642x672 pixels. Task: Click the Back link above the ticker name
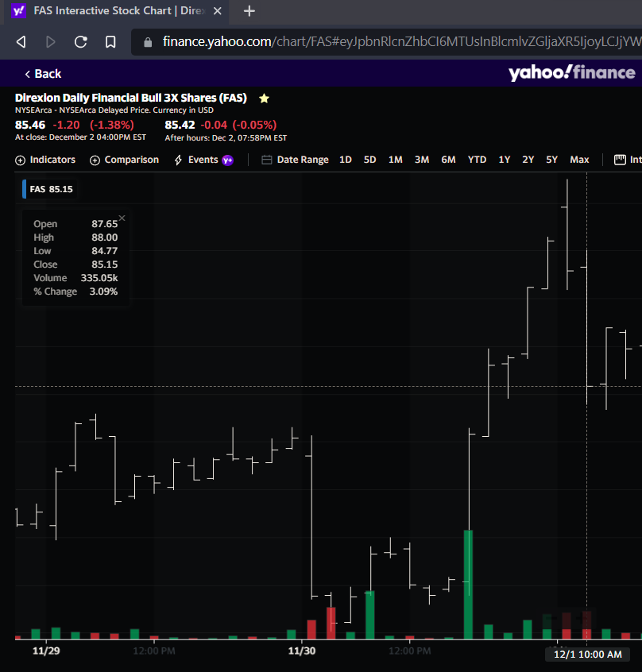(x=41, y=73)
